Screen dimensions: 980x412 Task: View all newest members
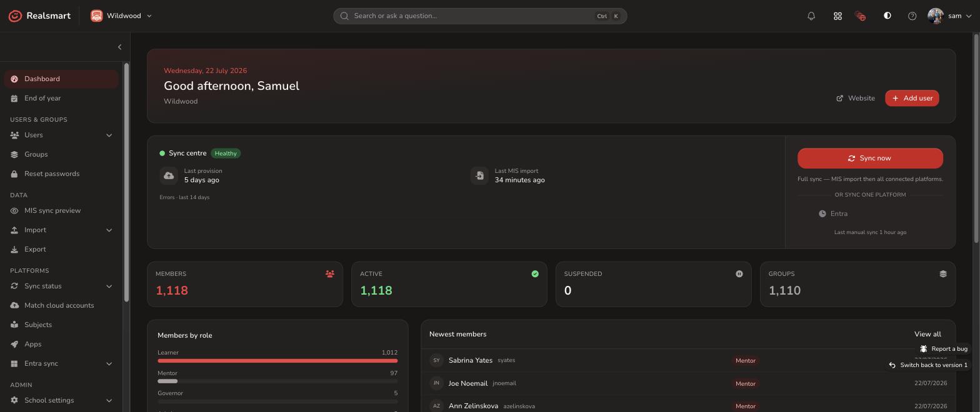(927, 334)
